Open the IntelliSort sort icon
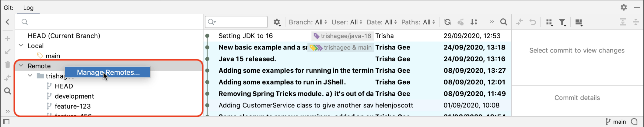The image size is (644, 127). (x=474, y=22)
